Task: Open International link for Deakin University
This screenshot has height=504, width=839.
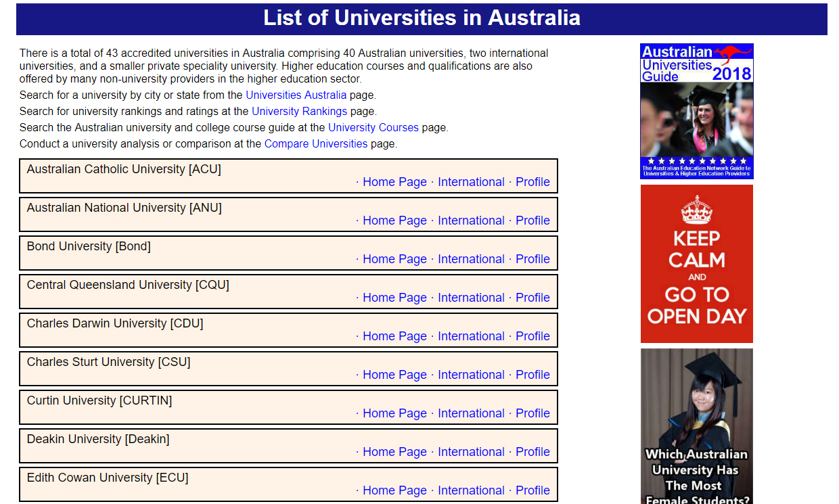Action: tap(471, 452)
